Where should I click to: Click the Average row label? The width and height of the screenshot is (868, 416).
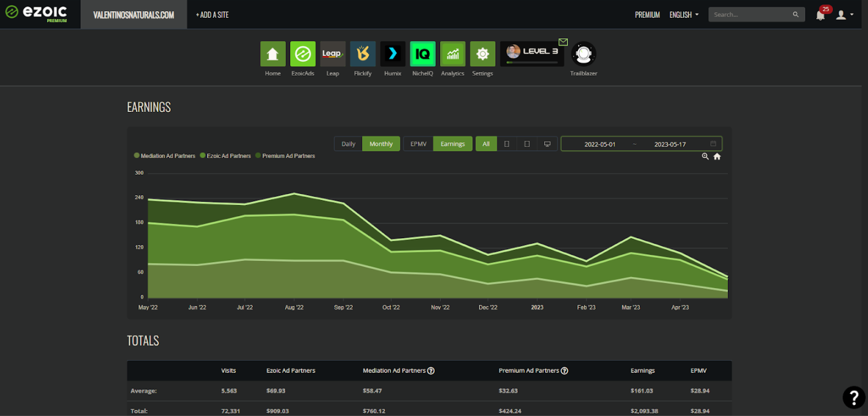pyautogui.click(x=143, y=391)
